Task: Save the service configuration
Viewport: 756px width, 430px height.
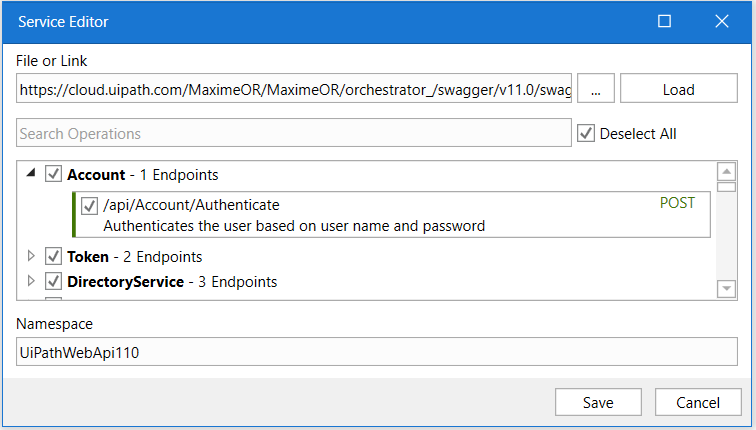Action: point(598,403)
